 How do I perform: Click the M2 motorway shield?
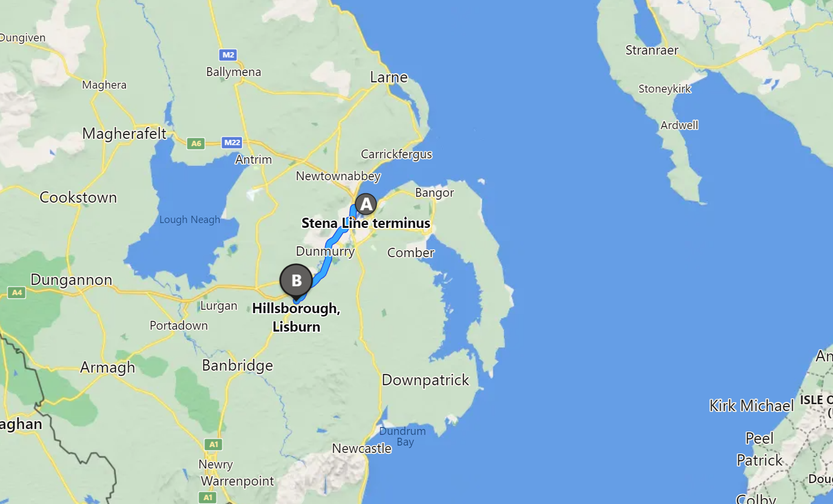tap(227, 55)
